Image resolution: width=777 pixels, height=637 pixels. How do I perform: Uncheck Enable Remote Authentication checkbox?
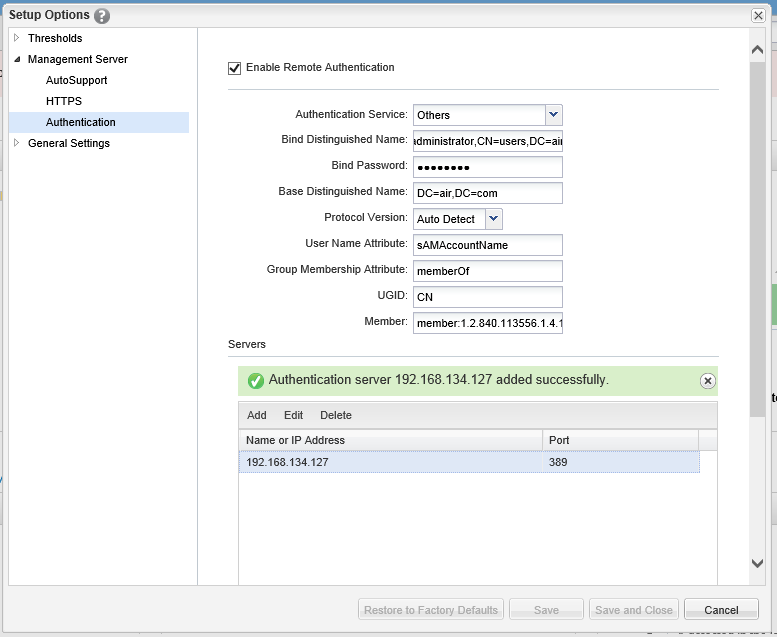[235, 68]
